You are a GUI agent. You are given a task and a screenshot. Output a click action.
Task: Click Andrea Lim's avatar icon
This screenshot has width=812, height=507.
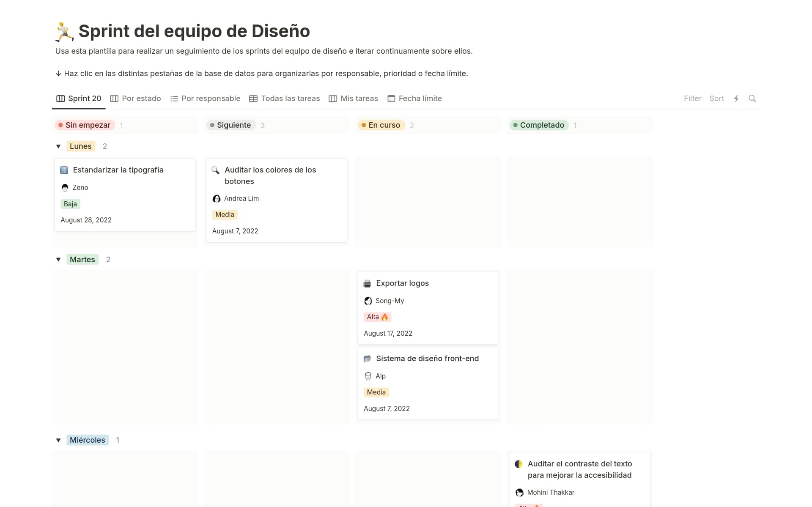[217, 198]
